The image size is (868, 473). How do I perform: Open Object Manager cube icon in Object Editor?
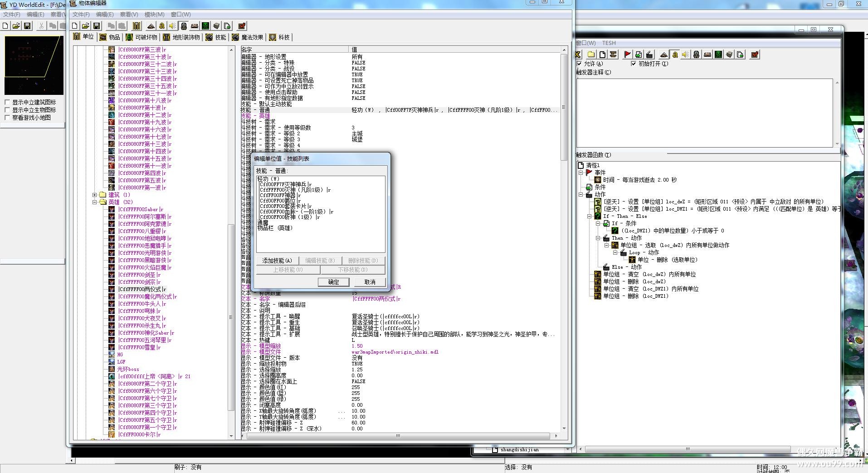tap(216, 26)
